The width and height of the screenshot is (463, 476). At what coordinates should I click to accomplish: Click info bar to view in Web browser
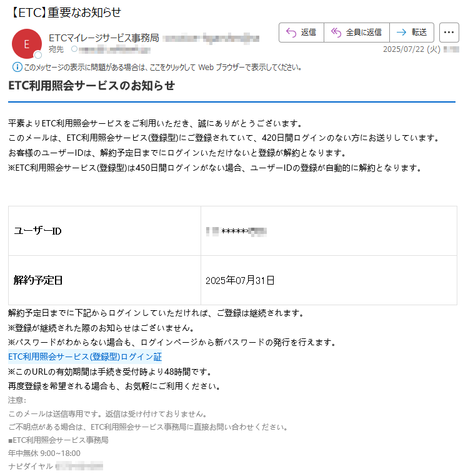point(157,67)
